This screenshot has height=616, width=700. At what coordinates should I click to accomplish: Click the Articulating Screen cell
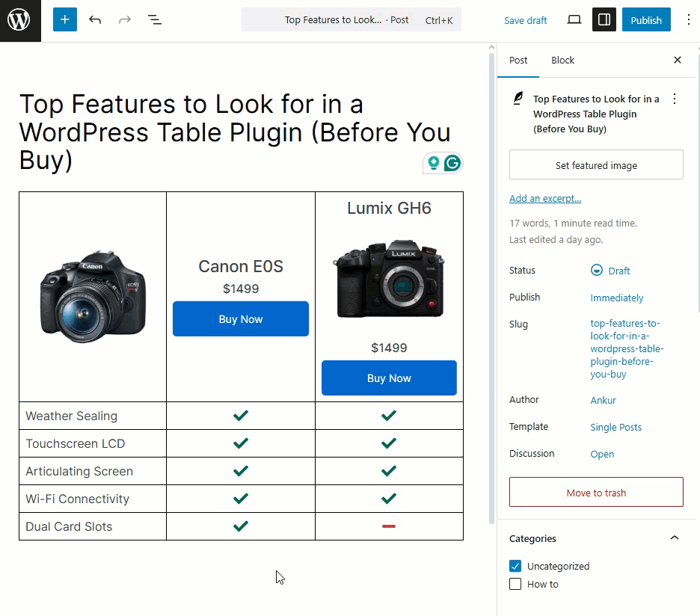pyautogui.click(x=93, y=471)
